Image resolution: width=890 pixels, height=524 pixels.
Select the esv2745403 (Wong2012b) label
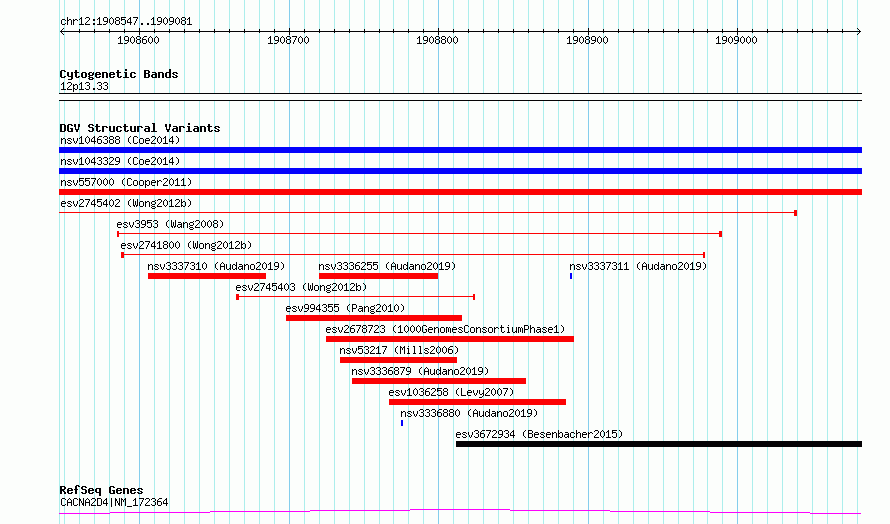tap(301, 287)
